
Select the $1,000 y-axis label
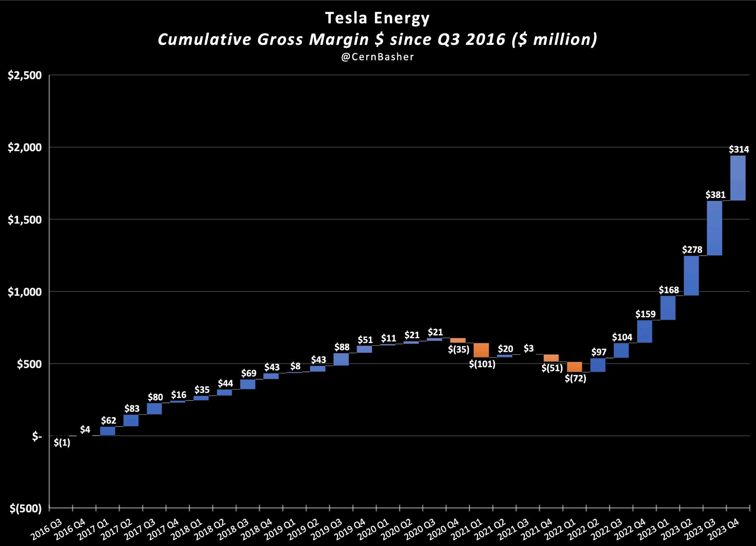[25, 292]
